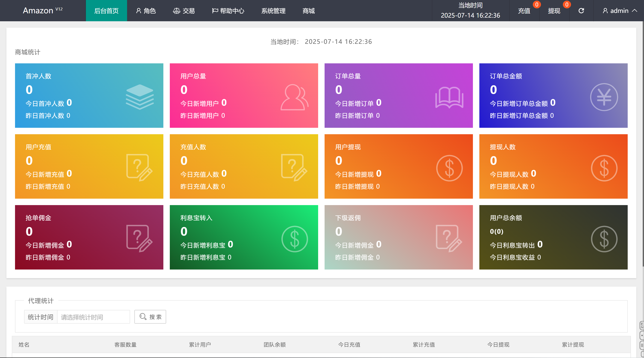Click the 搜索 search button
Viewport: 644px width, 358px height.
tap(150, 317)
